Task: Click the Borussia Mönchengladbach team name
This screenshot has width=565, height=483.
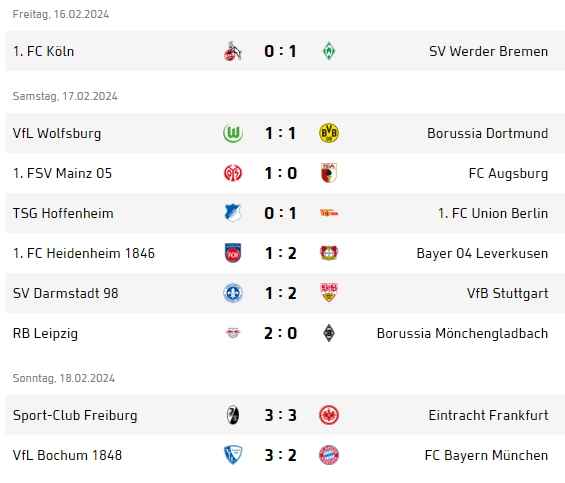Action: click(462, 333)
